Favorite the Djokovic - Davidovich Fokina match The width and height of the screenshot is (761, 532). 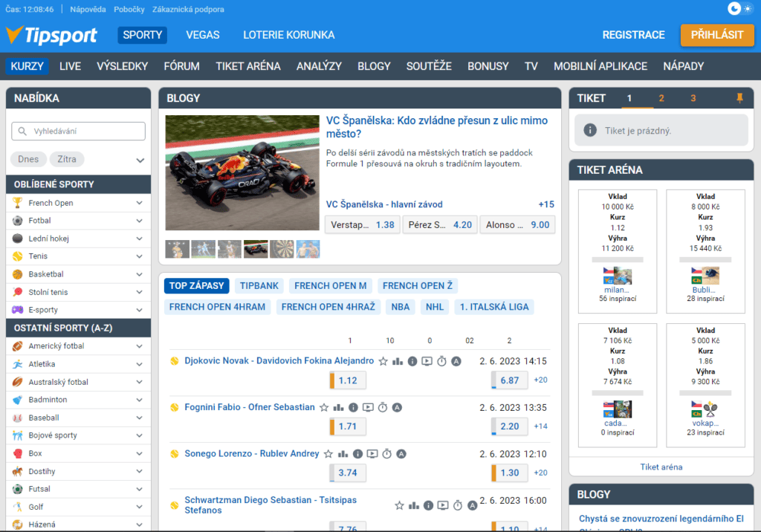coord(383,361)
